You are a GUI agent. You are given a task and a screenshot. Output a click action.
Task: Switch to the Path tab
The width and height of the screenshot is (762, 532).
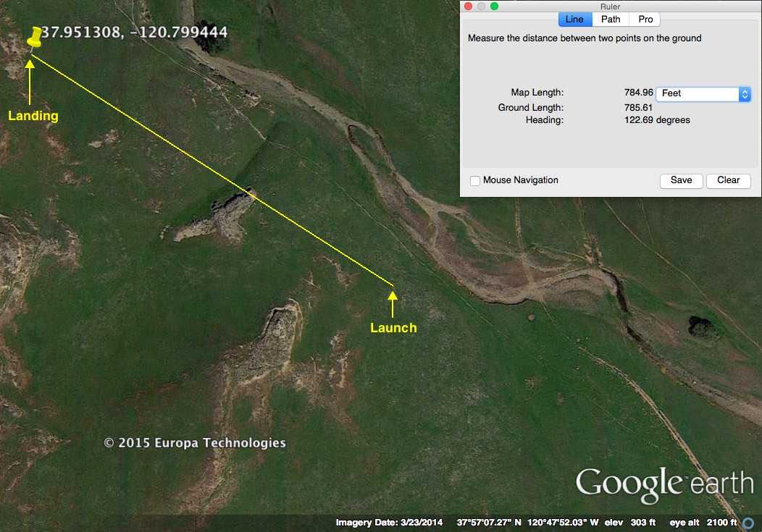[x=611, y=20]
